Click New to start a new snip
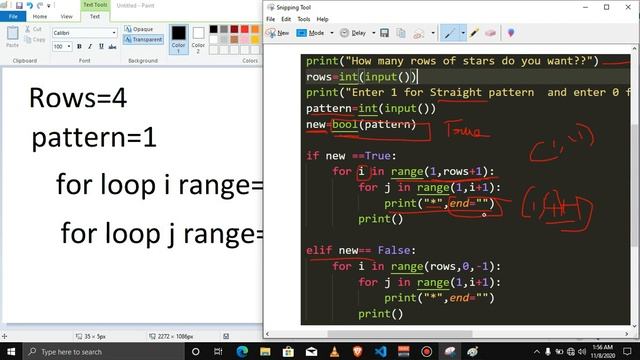The image size is (640, 360). 278,33
